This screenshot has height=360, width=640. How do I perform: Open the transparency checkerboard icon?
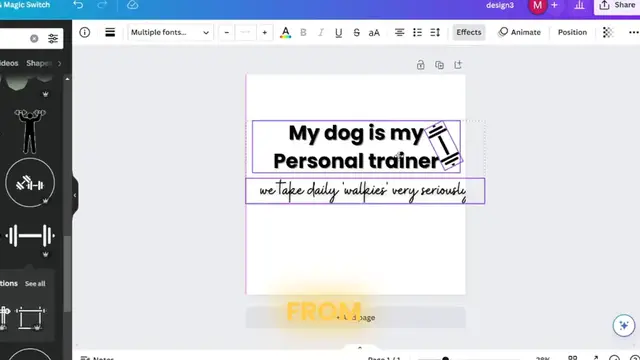pyautogui.click(x=608, y=32)
